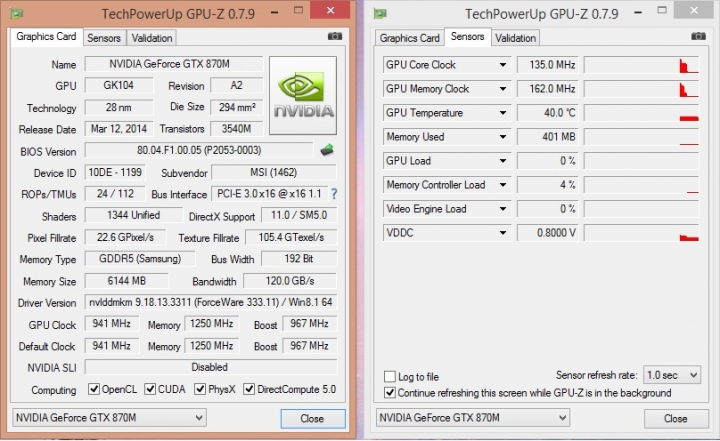Click the BIOS save chip icon
Screen dimensions: 720x441
pyautogui.click(x=327, y=150)
